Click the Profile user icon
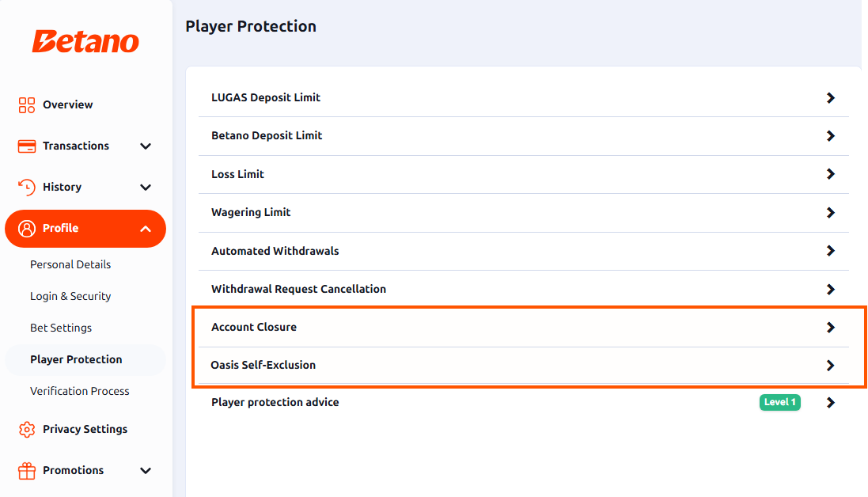Screen dimensions: 868x497 click(x=27, y=229)
